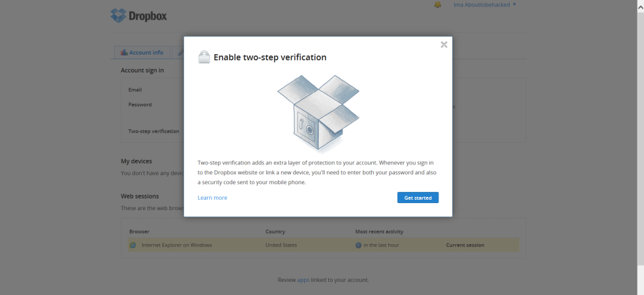644x295 pixels.
Task: Click the info icon beside 'in the last hour'
Action: pos(358,245)
